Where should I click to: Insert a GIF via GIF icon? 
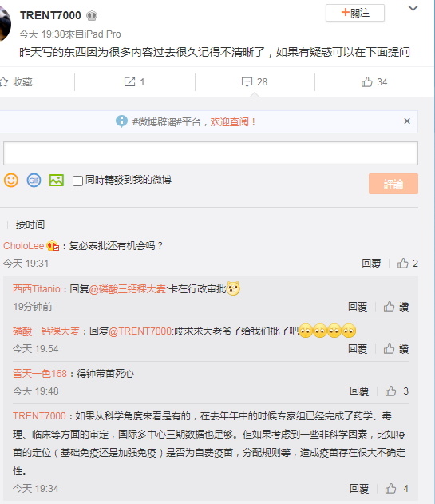[x=34, y=180]
